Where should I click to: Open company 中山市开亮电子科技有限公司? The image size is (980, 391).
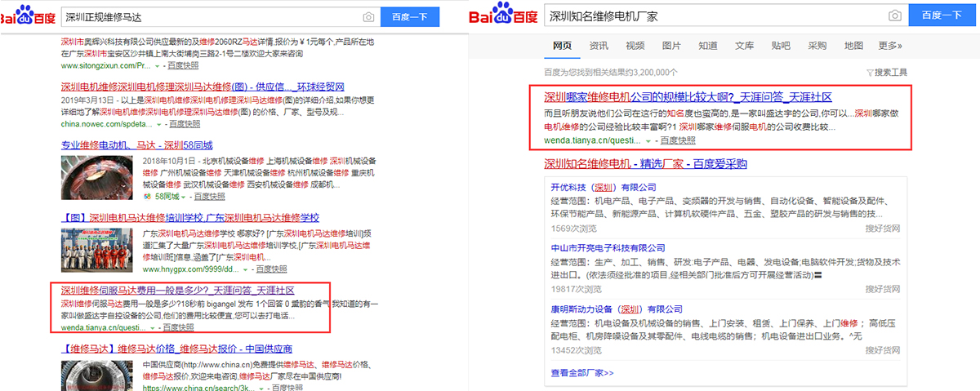coord(608,247)
